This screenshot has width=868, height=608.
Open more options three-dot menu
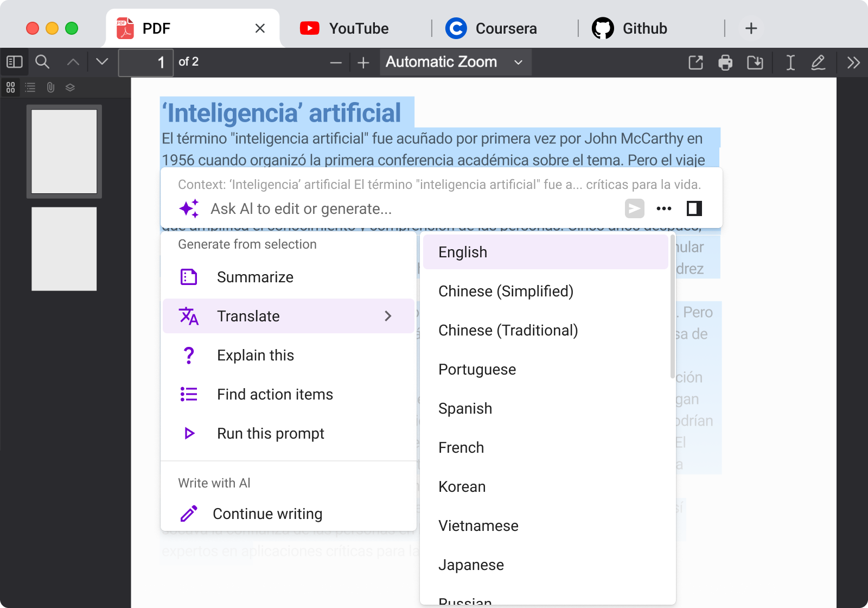pos(664,208)
